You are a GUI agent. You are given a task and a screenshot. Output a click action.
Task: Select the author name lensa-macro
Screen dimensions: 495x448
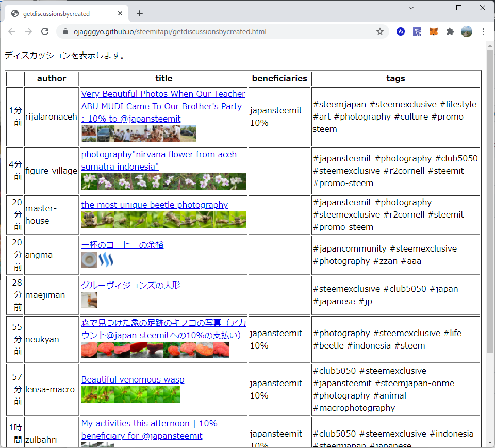coord(50,389)
